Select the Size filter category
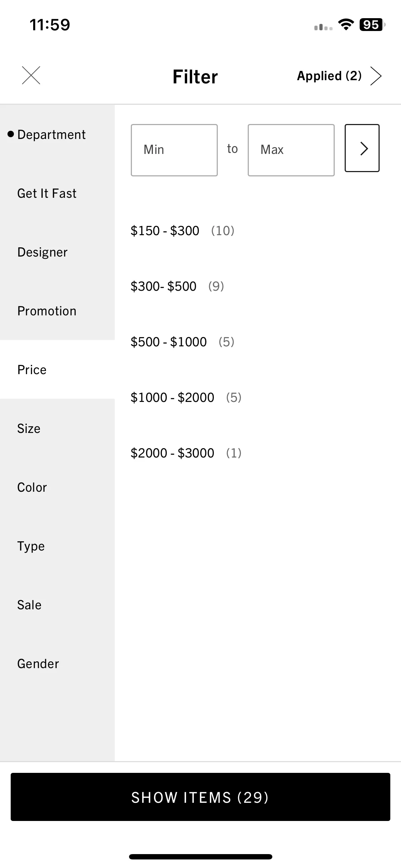The image size is (401, 868). click(x=57, y=429)
